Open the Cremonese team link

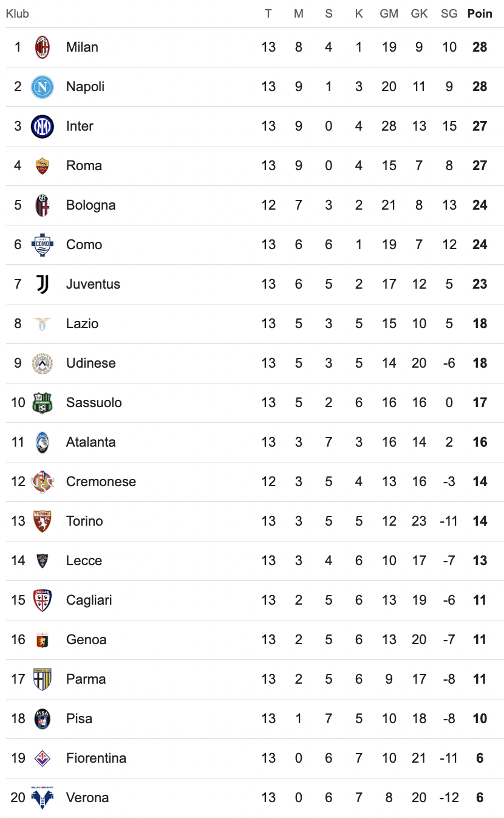click(101, 482)
